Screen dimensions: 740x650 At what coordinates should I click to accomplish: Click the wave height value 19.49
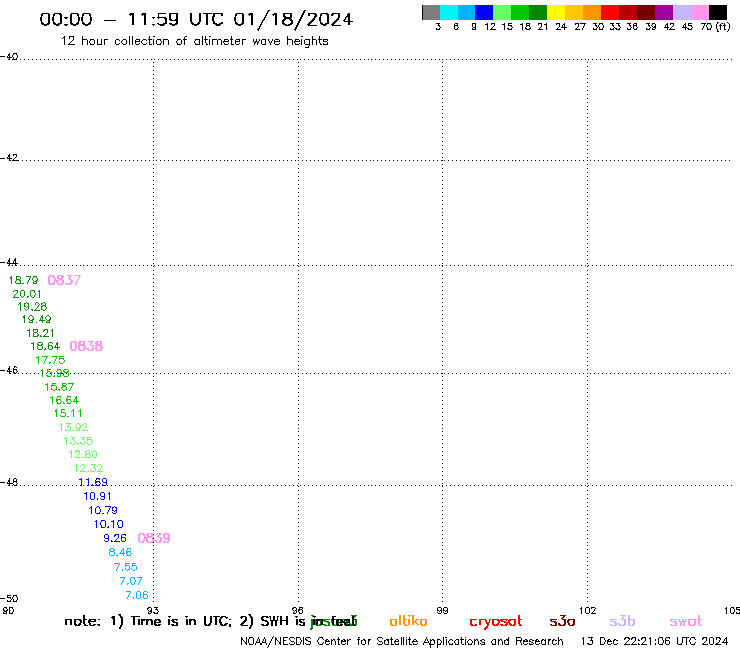tap(36, 320)
